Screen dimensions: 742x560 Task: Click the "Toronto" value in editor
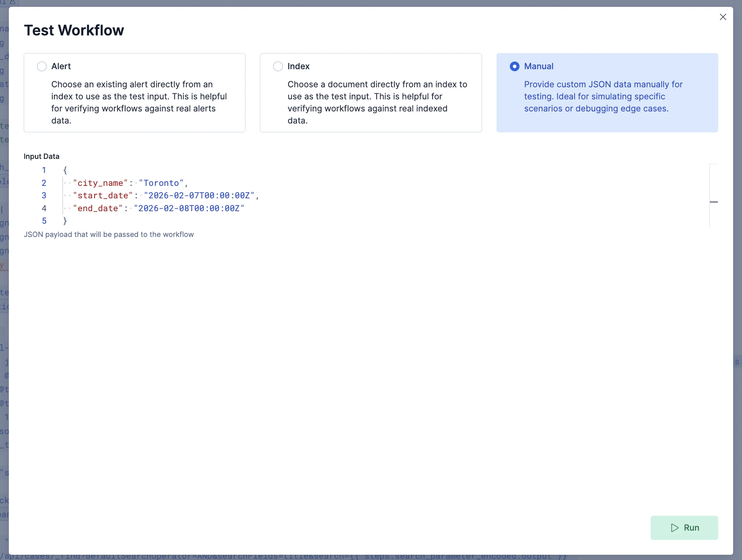click(x=161, y=183)
